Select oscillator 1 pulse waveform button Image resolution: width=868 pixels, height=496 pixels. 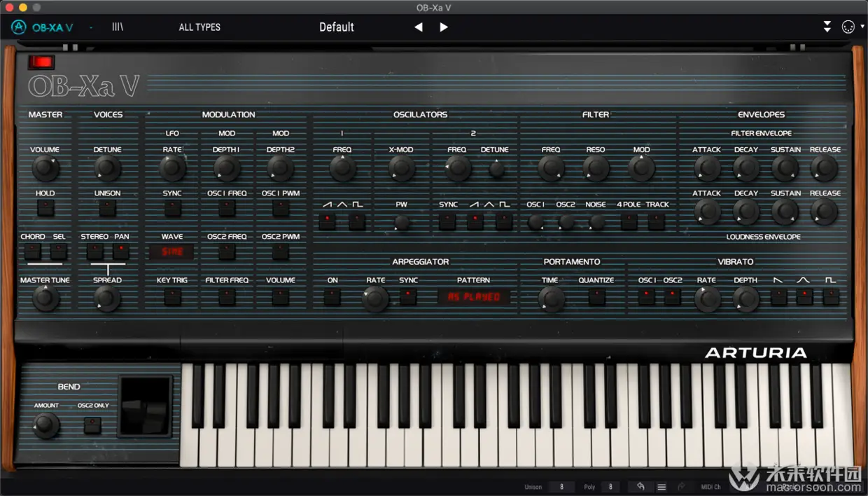tap(357, 222)
